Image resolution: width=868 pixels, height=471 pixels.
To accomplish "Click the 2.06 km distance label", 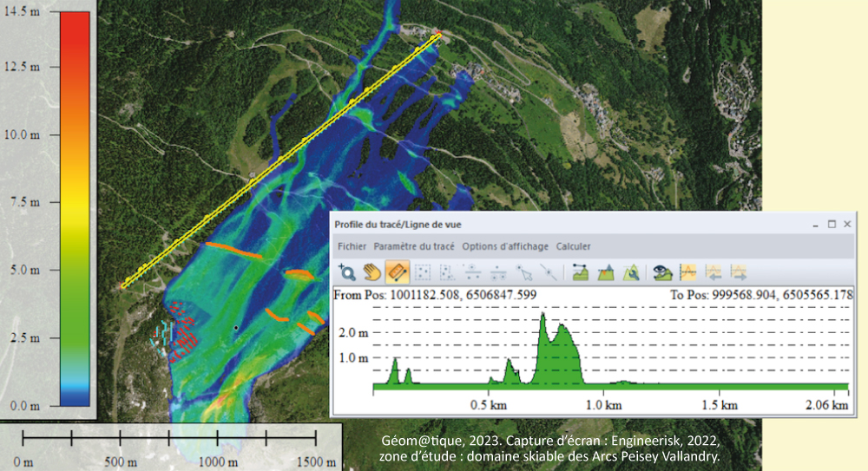I will pyautogui.click(x=826, y=405).
